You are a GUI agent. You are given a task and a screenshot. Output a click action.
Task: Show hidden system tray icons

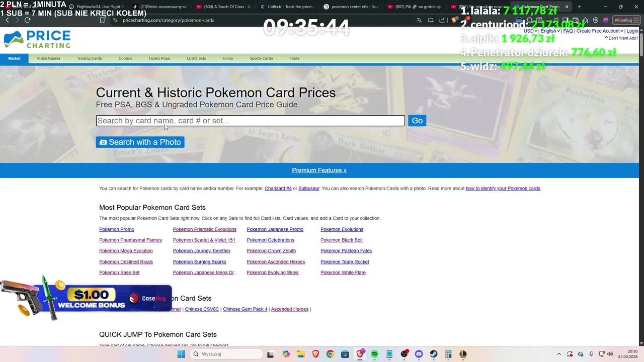tap(559, 354)
